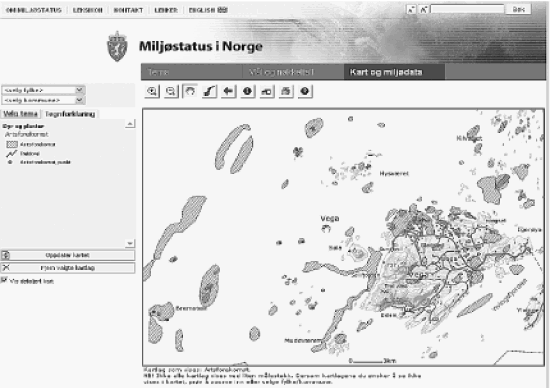Image resolution: width=550 pixels, height=388 pixels.
Task: Click the Søk search button
Action: pos(518,9)
